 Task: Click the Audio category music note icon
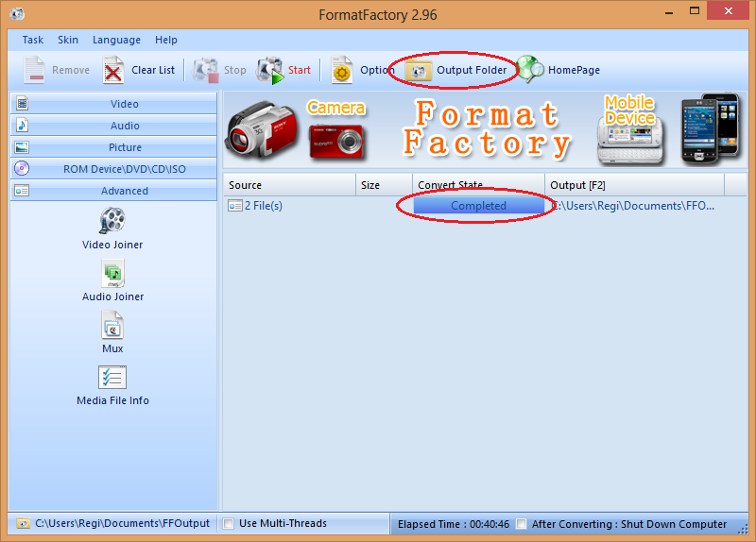tap(22, 126)
